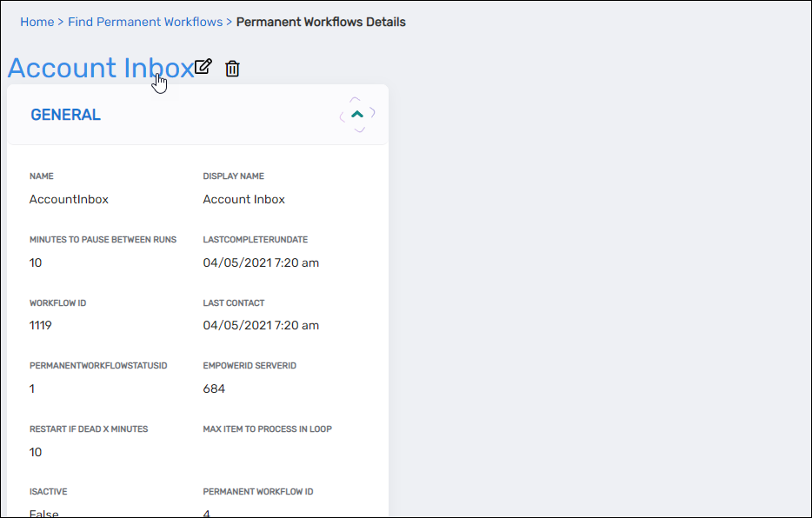812x518 pixels.
Task: Click the Max Item To Process In Loop label
Action: coord(267,428)
